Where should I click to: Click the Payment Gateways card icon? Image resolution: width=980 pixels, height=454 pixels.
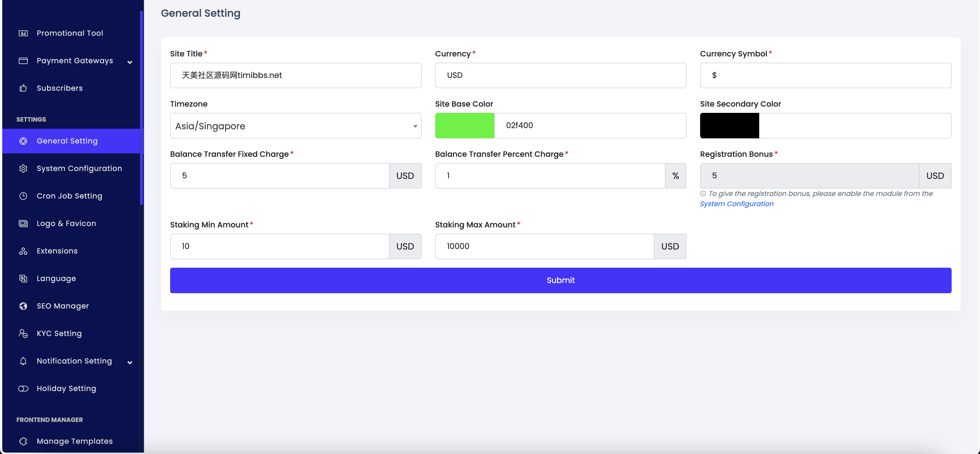pos(23,60)
